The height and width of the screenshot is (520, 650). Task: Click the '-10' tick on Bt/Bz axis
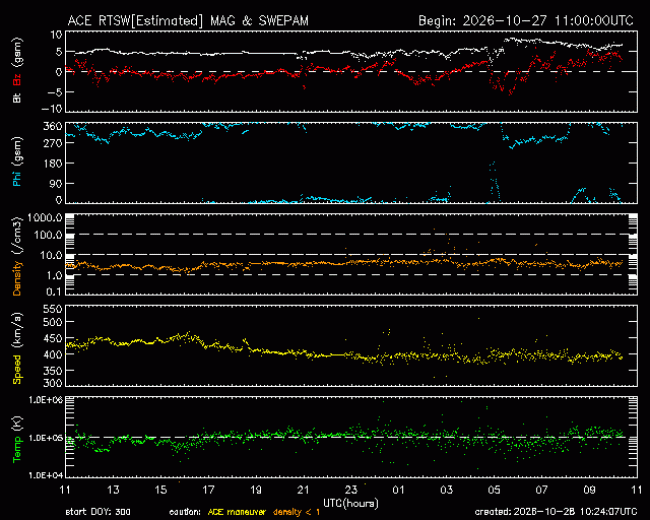(x=52, y=109)
